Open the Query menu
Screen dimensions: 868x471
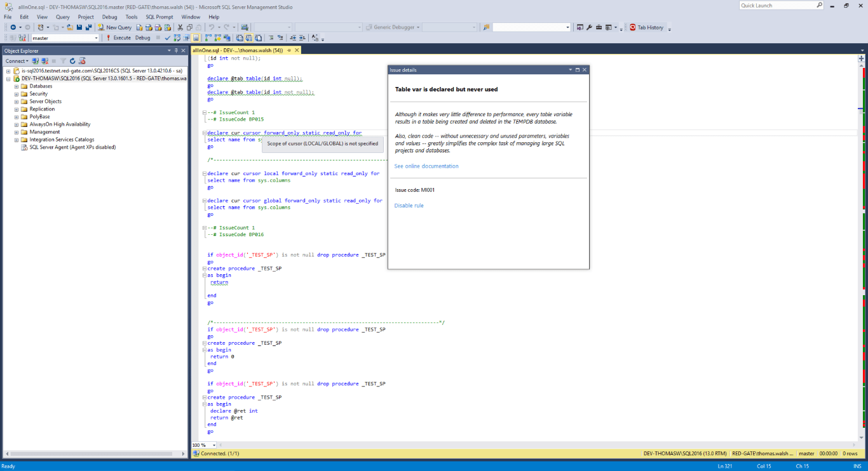pyautogui.click(x=63, y=17)
